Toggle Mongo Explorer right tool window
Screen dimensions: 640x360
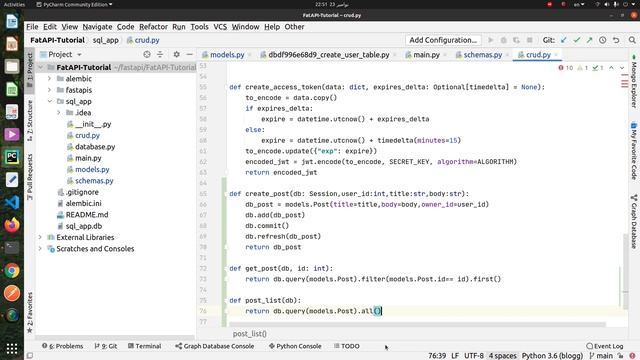(x=634, y=82)
